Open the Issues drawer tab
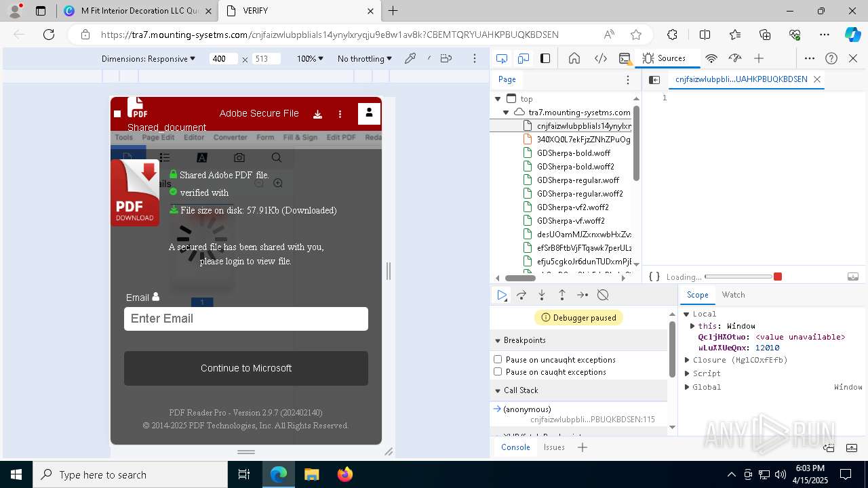This screenshot has width=868, height=488. (x=554, y=447)
